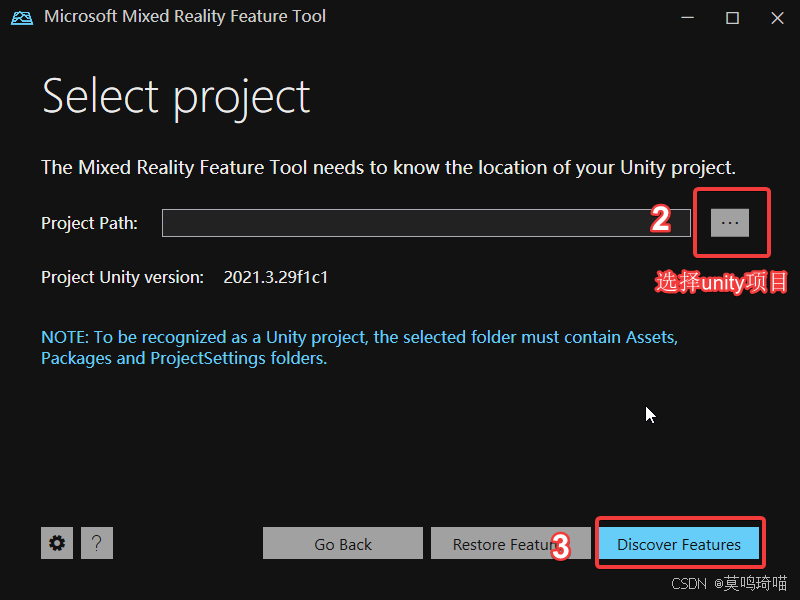
Task: Click the sentence about Unity project location
Action: 388,168
